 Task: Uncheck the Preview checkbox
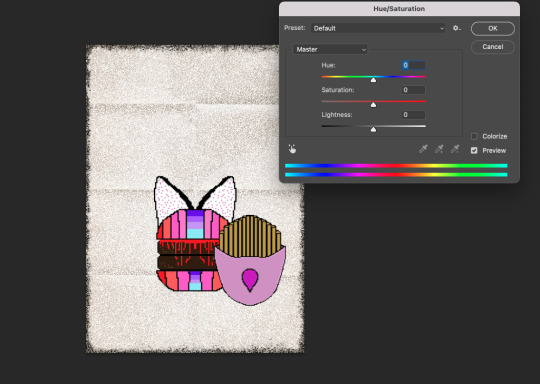pos(474,151)
